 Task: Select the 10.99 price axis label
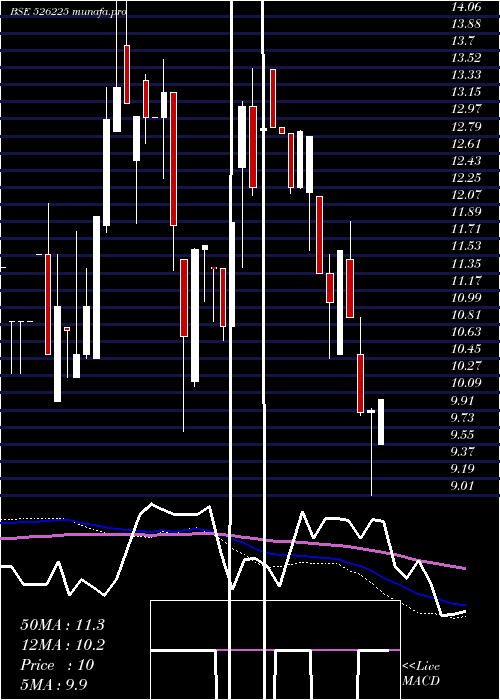point(466,298)
